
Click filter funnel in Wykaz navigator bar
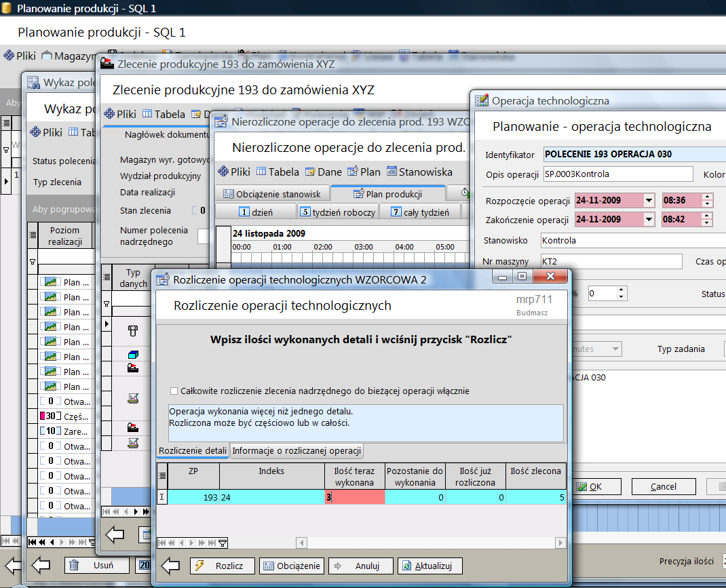coord(92,542)
